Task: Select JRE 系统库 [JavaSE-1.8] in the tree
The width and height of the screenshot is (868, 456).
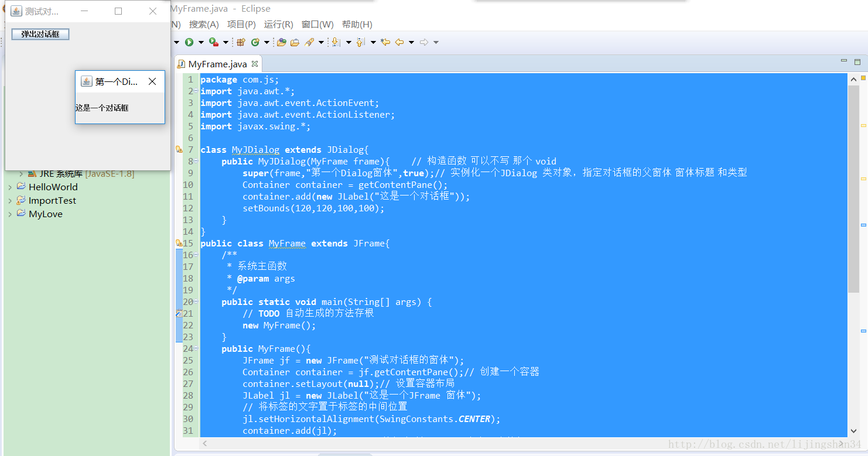Action: tap(87, 174)
